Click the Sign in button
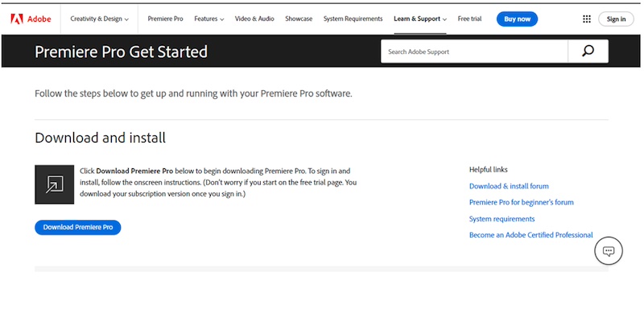 (616, 19)
